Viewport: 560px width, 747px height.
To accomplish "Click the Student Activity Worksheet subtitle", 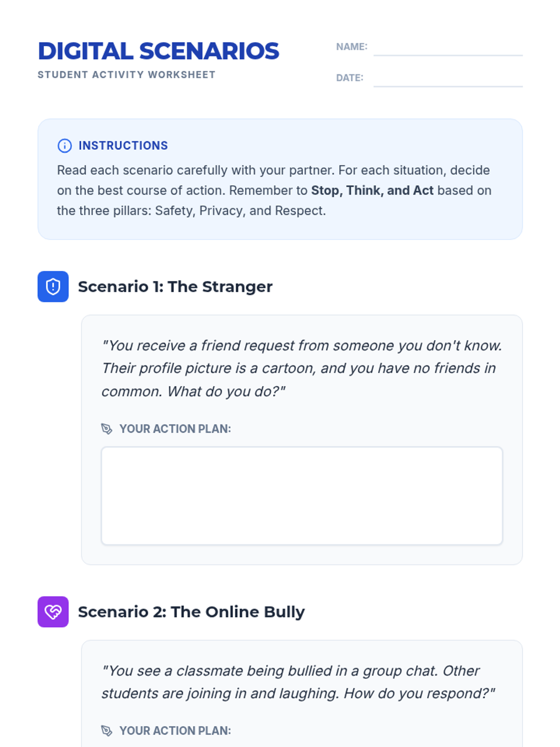I will (126, 75).
